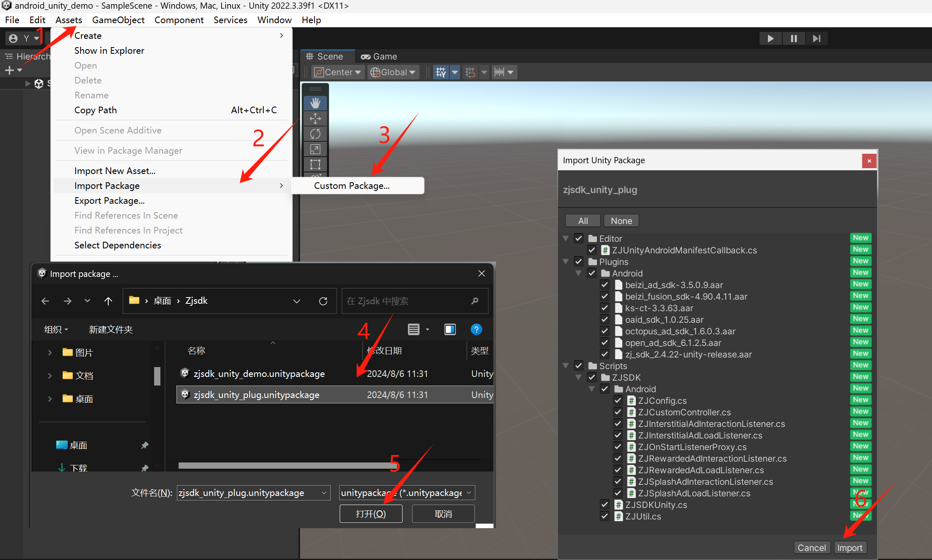The width and height of the screenshot is (932, 560).
Task: Click refresh icon in file dialog
Action: 323,301
